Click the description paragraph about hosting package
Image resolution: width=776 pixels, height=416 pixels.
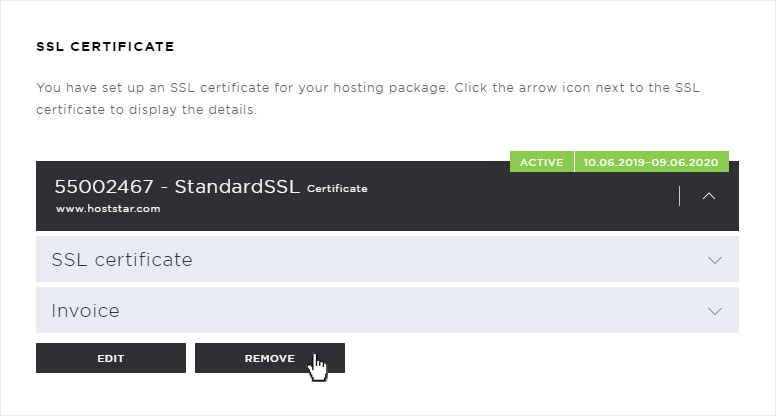pos(368,98)
